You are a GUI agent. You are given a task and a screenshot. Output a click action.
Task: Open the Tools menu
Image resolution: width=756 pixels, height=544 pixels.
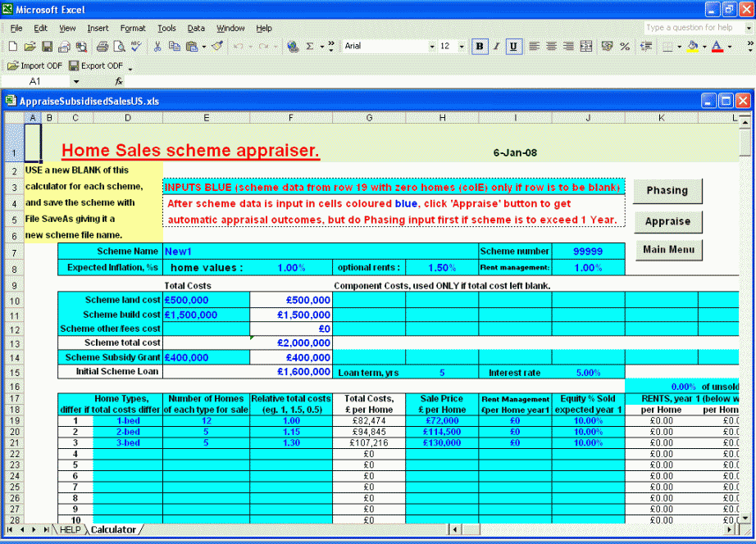(x=166, y=29)
